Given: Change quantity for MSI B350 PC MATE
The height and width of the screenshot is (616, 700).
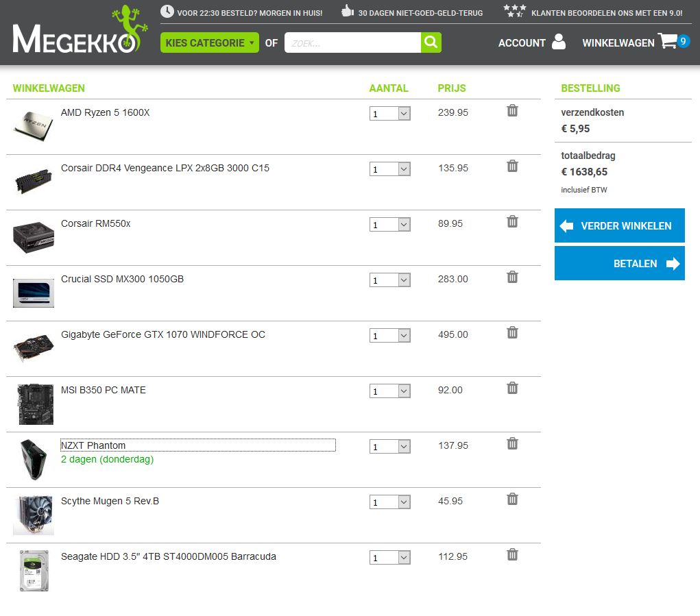Looking at the screenshot, I should (389, 391).
